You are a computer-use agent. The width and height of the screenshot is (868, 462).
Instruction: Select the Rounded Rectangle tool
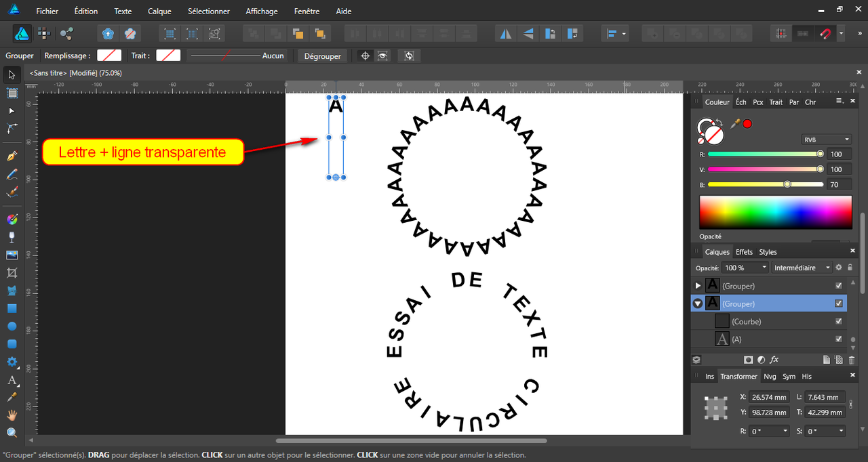coord(12,344)
